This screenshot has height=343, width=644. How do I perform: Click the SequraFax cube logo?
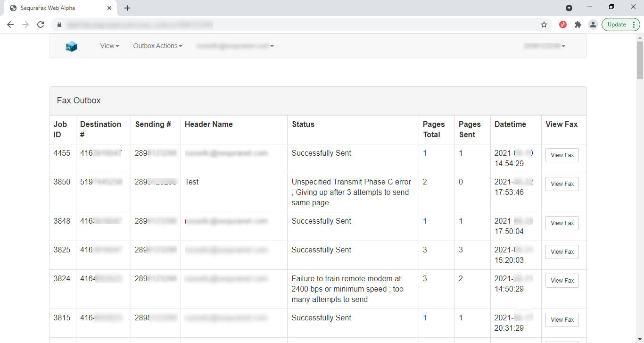pyautogui.click(x=71, y=46)
